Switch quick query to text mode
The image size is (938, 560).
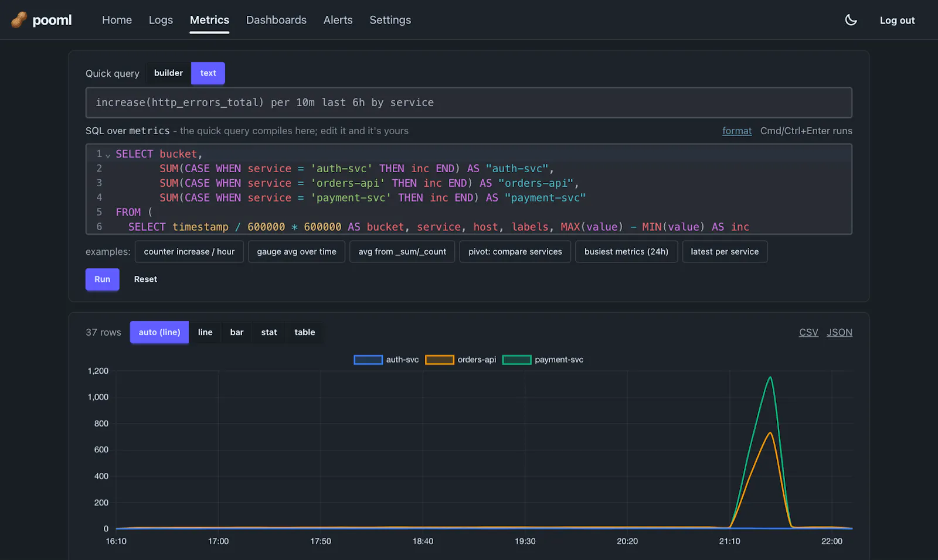pyautogui.click(x=208, y=73)
